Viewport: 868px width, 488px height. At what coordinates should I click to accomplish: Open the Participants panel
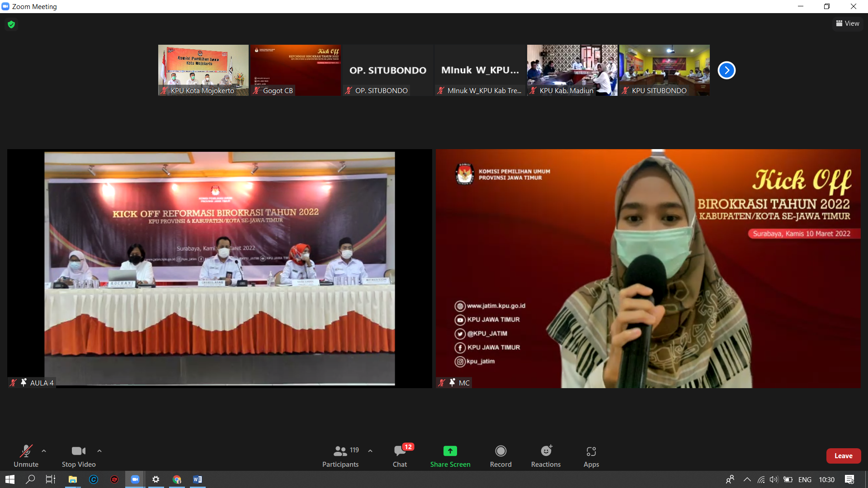340,456
